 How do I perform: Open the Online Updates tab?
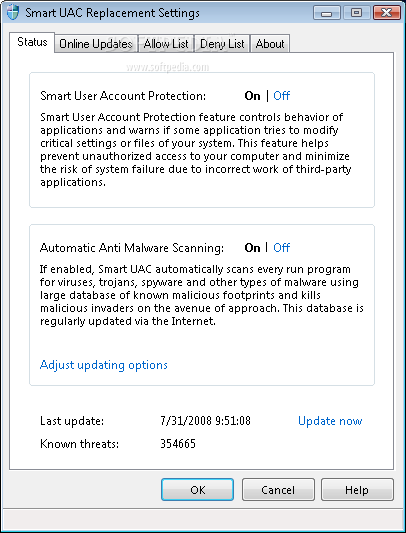[x=96, y=44]
